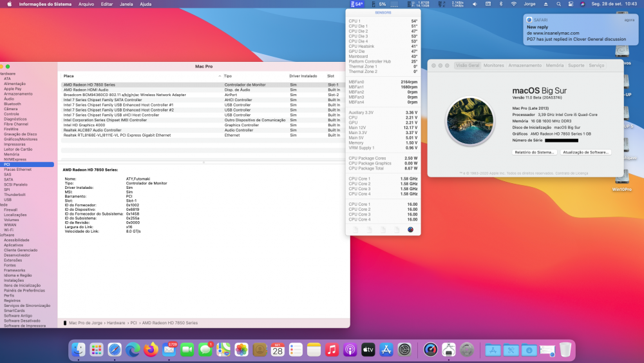Viewport: 644px width, 363px height.
Task: Open the Editar menu
Action: pos(107,4)
